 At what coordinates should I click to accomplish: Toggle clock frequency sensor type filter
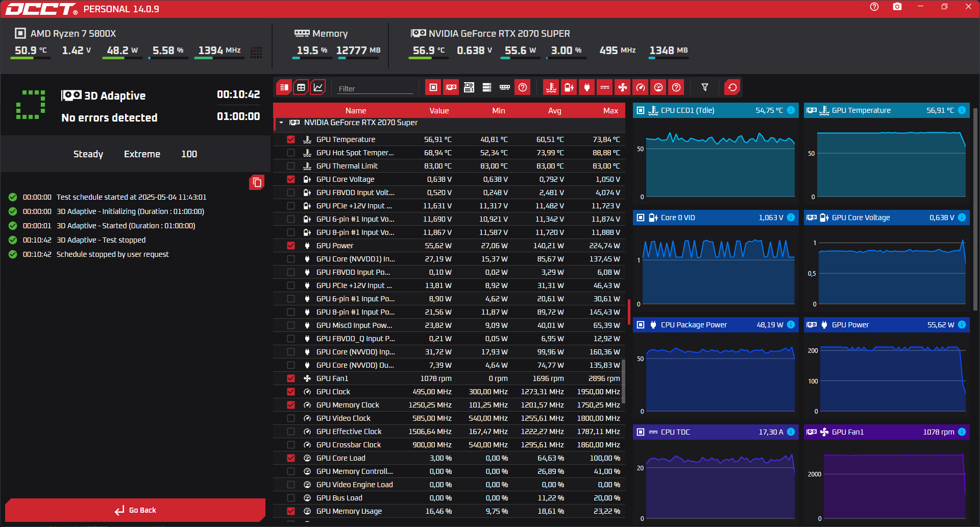tap(641, 87)
